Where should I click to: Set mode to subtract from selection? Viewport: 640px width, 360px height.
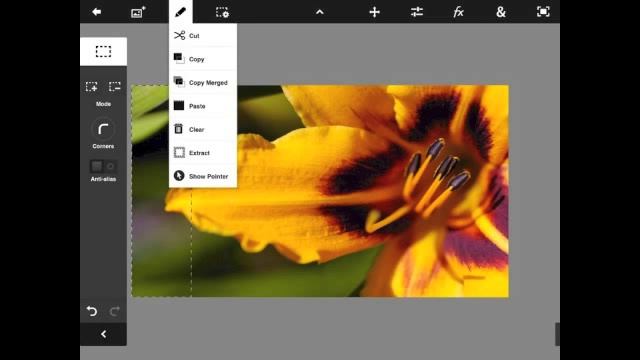point(115,87)
